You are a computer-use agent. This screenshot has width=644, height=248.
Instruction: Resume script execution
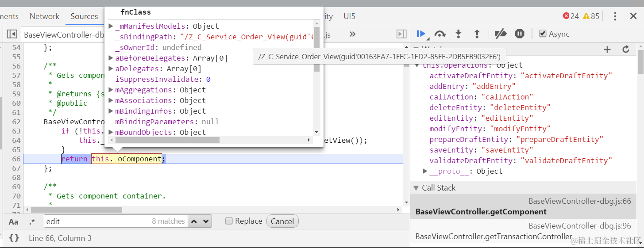coord(421,34)
